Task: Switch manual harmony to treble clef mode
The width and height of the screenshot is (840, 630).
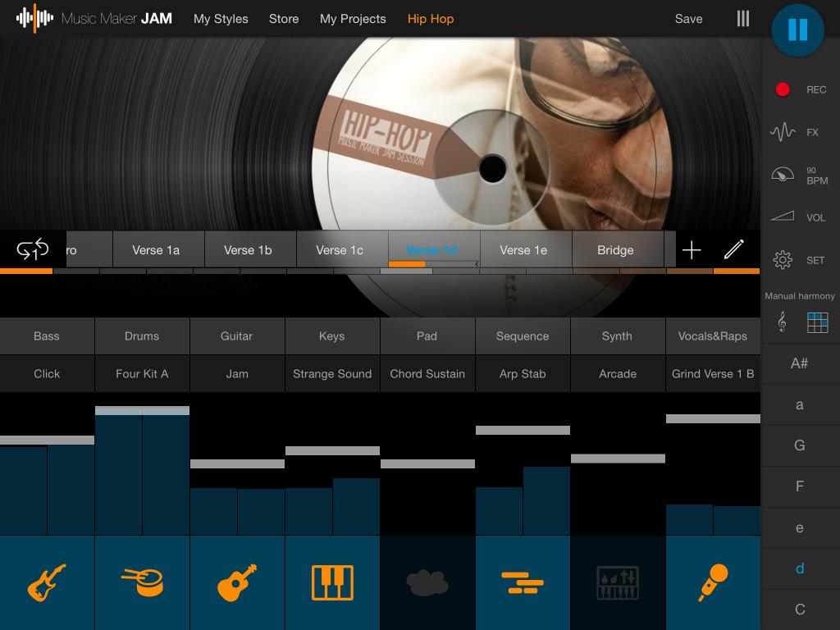Action: tap(783, 322)
